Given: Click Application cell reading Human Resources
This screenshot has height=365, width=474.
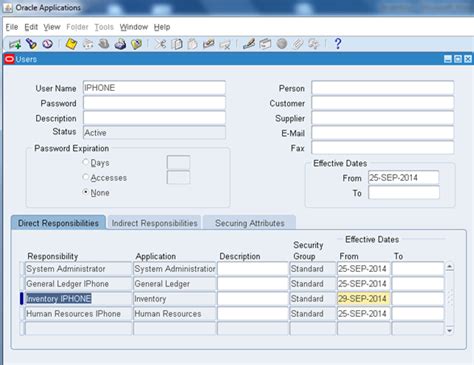Looking at the screenshot, I should point(175,314).
